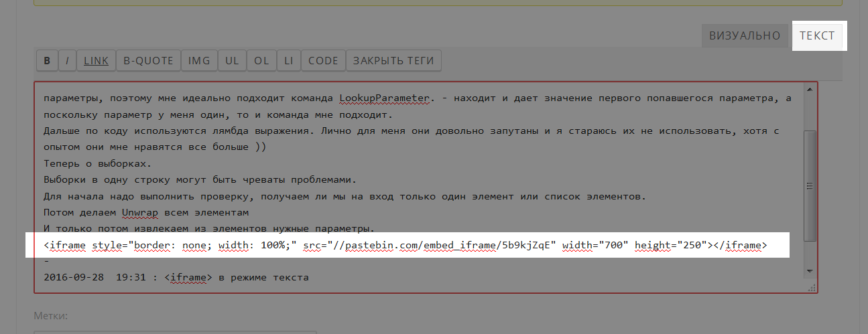Click the editor scrollbar up arrow
The width and height of the screenshot is (868, 334).
[810, 89]
